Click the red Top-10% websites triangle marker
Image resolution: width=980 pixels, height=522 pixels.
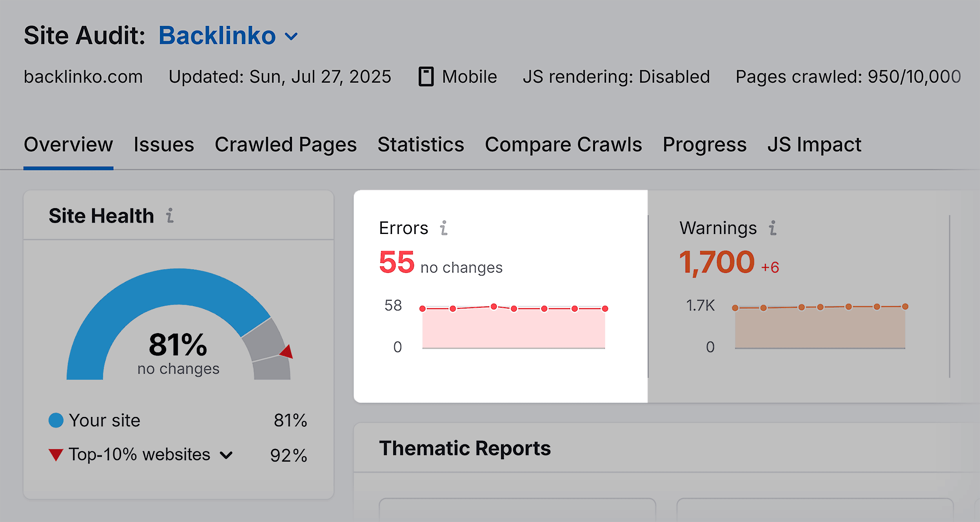(x=56, y=455)
